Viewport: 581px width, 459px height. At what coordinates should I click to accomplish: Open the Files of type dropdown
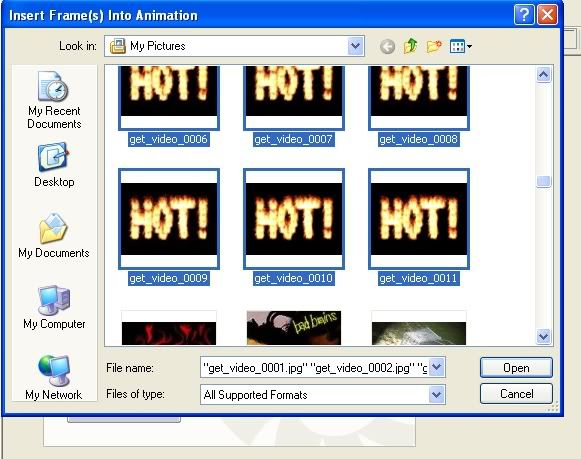tap(437, 395)
